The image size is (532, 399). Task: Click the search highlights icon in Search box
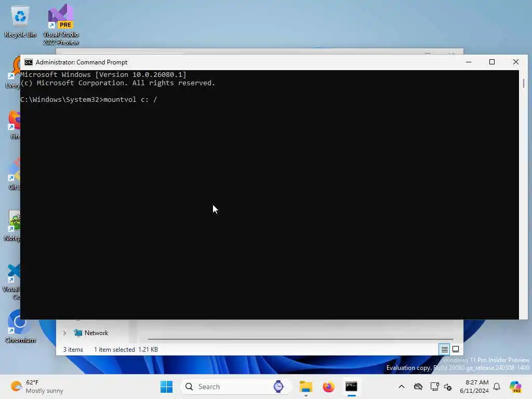coord(278,387)
